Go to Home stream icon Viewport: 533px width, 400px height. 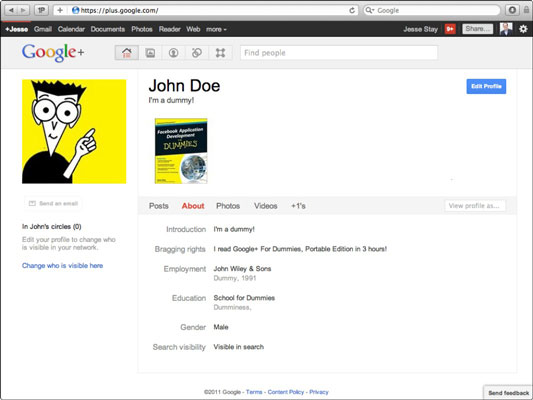(127, 53)
